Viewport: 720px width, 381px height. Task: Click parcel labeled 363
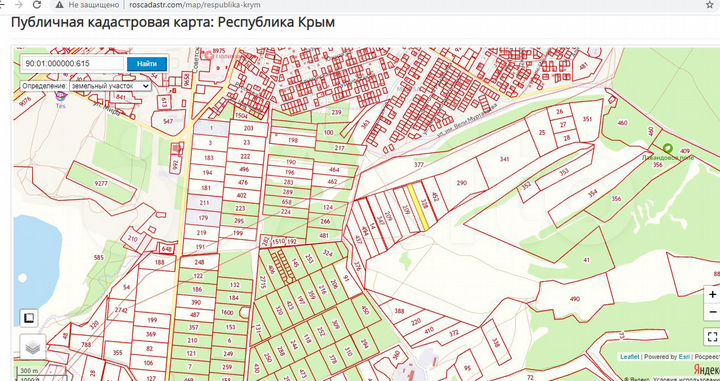pyautogui.click(x=366, y=124)
